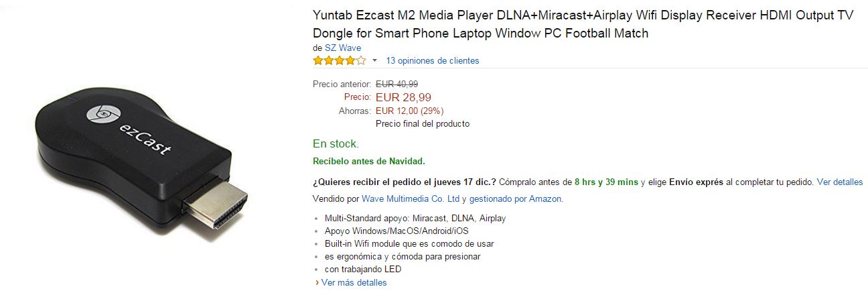Viewport: 868px width, 291px height.
Task: Click Recíbelo antes de Navidad message
Action: [x=369, y=161]
